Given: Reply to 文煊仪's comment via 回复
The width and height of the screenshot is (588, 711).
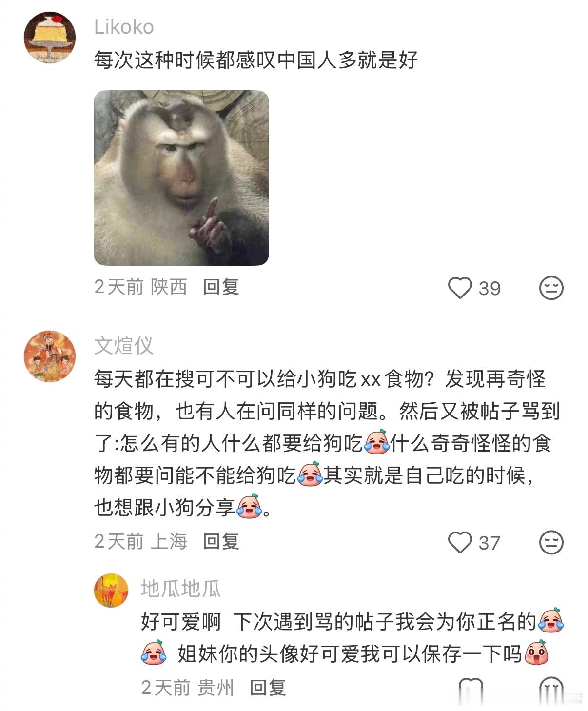Looking at the screenshot, I should click(221, 541).
